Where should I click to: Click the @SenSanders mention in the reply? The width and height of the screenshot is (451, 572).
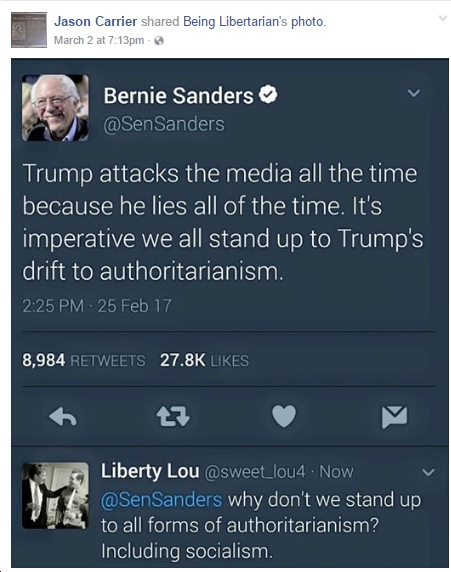(161, 499)
